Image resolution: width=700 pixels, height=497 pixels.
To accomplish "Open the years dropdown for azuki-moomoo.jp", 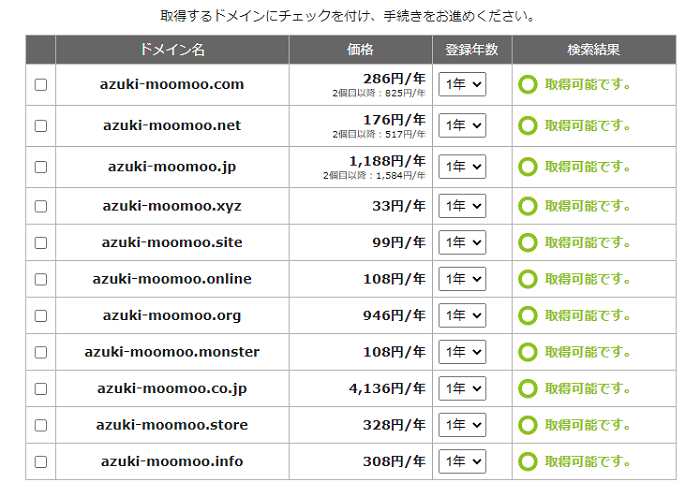I will coord(462,167).
